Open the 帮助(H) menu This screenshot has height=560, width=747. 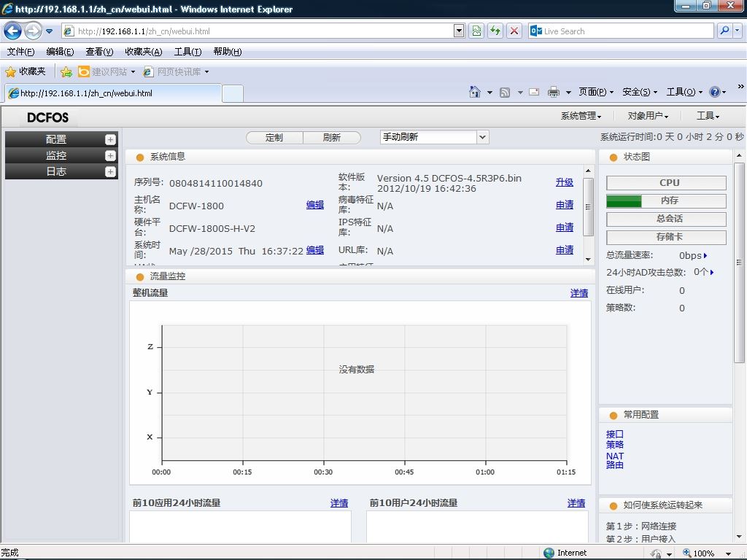tap(228, 52)
